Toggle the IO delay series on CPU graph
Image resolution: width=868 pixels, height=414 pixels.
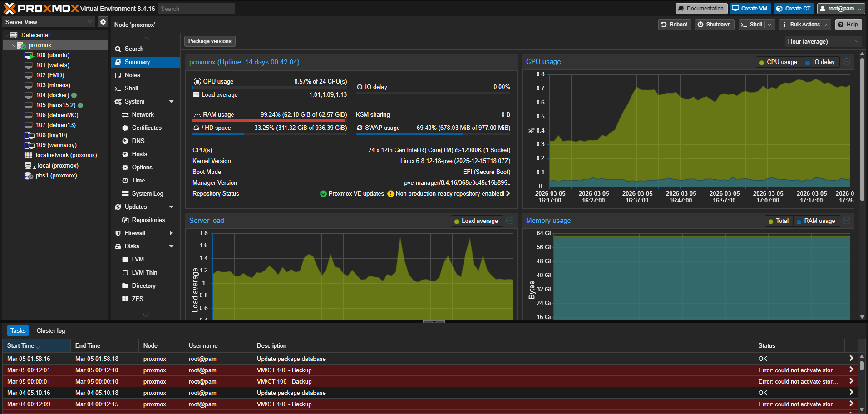click(820, 62)
